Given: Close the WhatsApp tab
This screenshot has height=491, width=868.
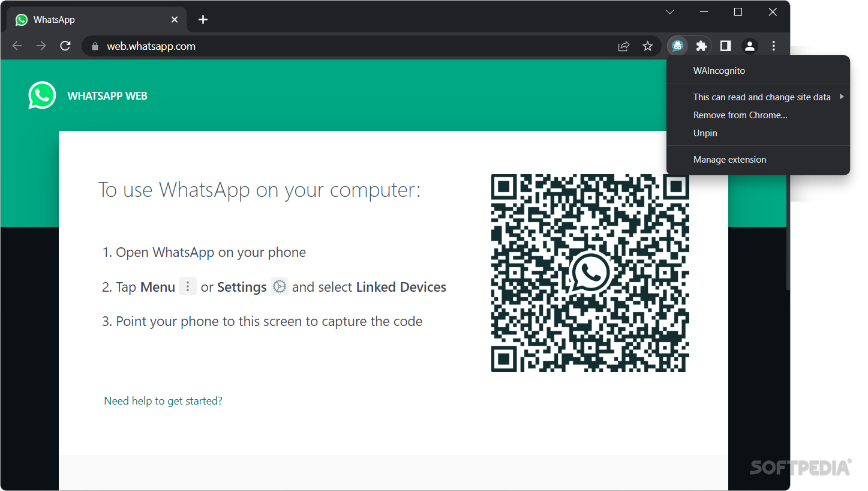Looking at the screenshot, I should [175, 20].
